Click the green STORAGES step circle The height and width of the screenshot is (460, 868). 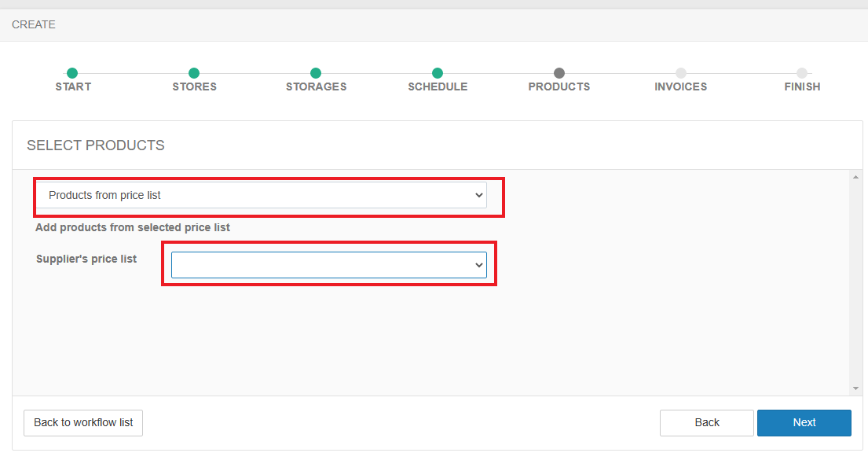(316, 73)
